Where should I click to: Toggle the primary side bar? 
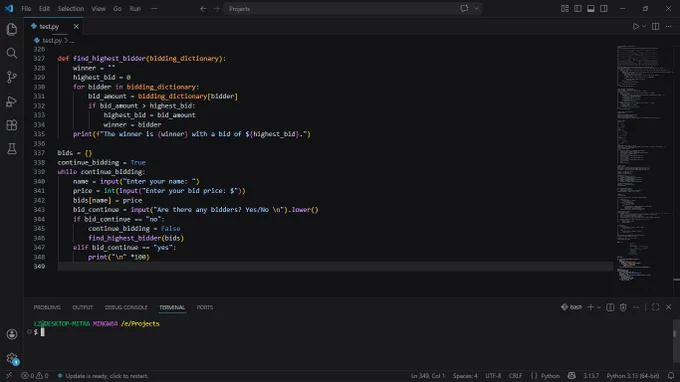578,8
